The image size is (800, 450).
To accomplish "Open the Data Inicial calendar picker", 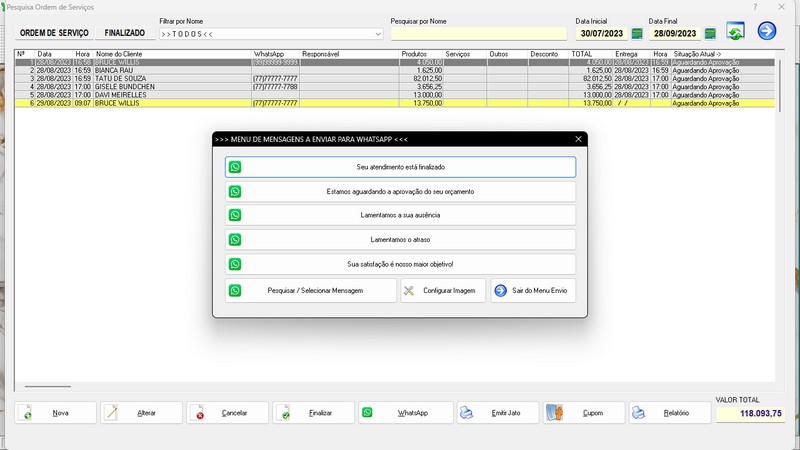I will pos(637,34).
